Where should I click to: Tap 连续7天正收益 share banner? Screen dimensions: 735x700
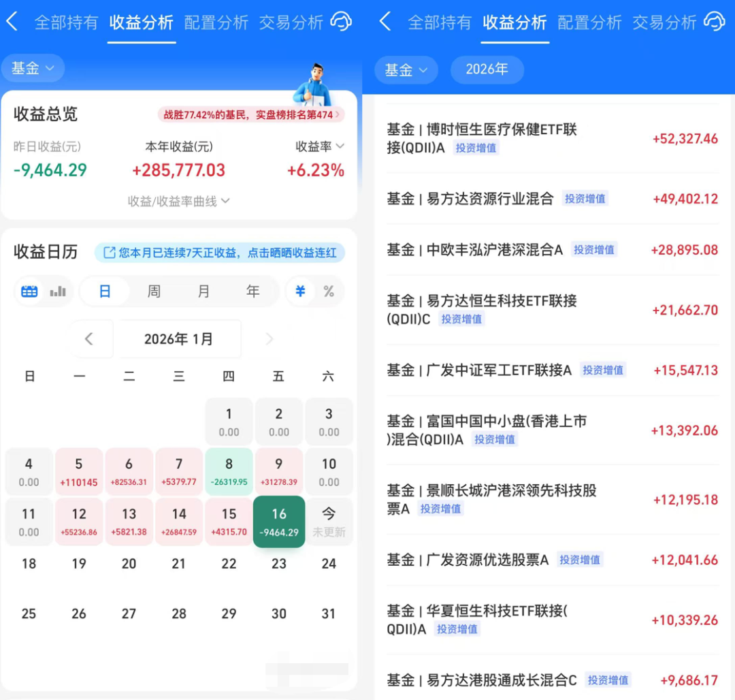point(220,253)
